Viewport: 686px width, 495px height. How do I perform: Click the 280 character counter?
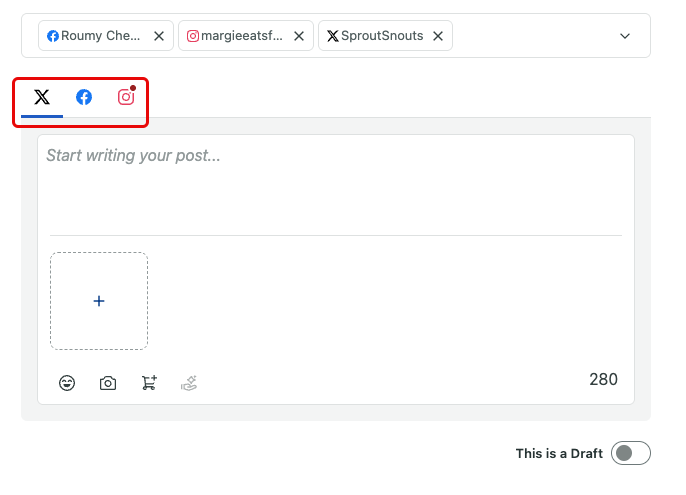[x=603, y=379]
